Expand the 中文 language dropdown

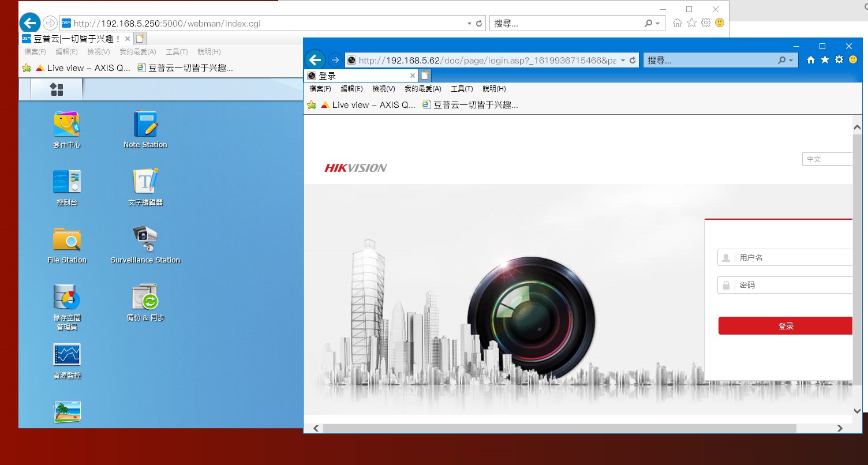[827, 159]
